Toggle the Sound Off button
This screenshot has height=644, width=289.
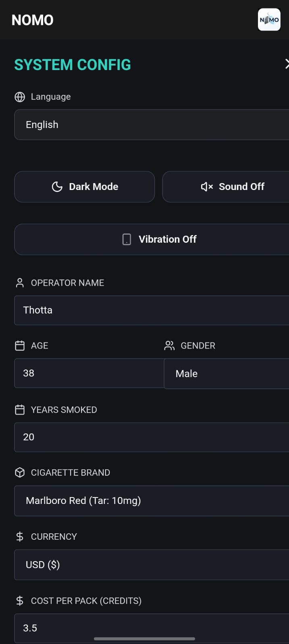pyautogui.click(x=226, y=187)
